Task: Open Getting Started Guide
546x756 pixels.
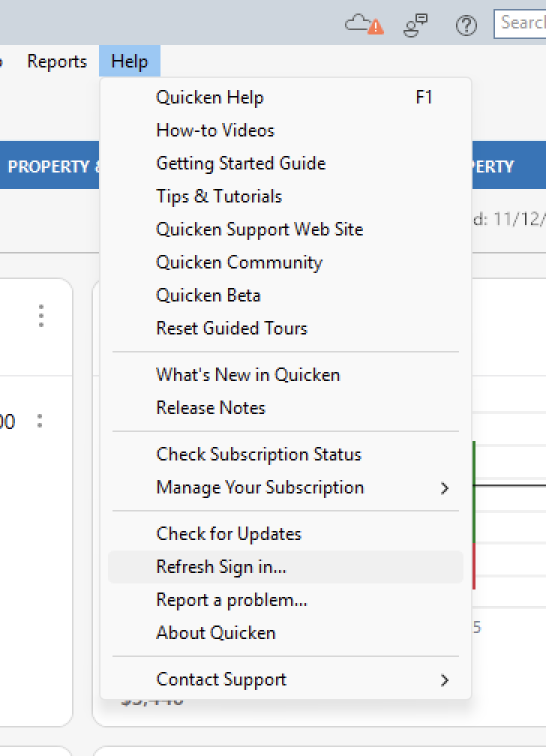Action: click(x=286, y=163)
